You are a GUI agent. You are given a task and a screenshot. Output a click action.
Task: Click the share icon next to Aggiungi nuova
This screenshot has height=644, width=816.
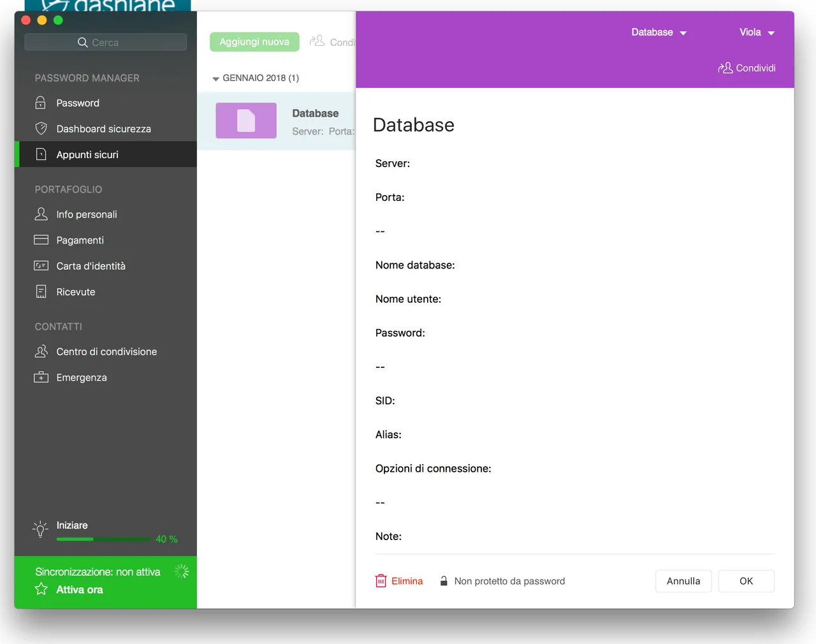pyautogui.click(x=317, y=41)
